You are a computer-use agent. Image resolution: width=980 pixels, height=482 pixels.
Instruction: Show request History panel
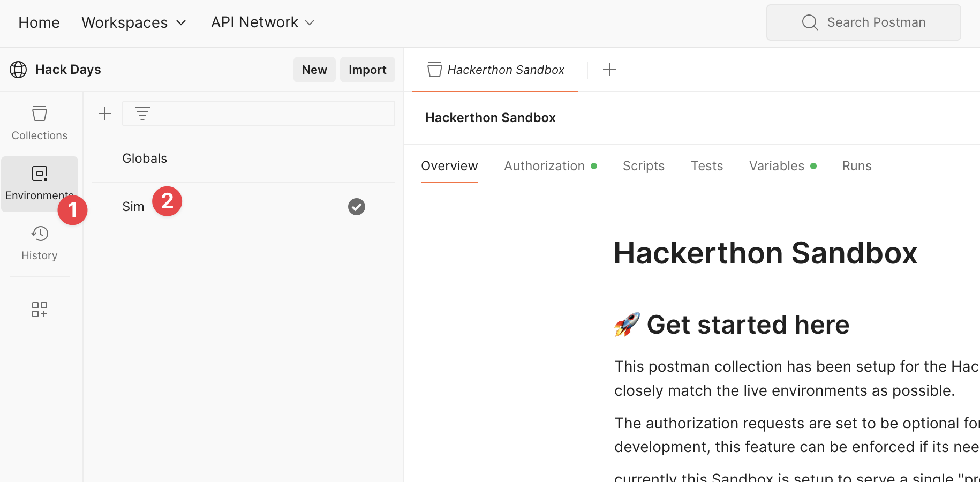[x=40, y=243]
